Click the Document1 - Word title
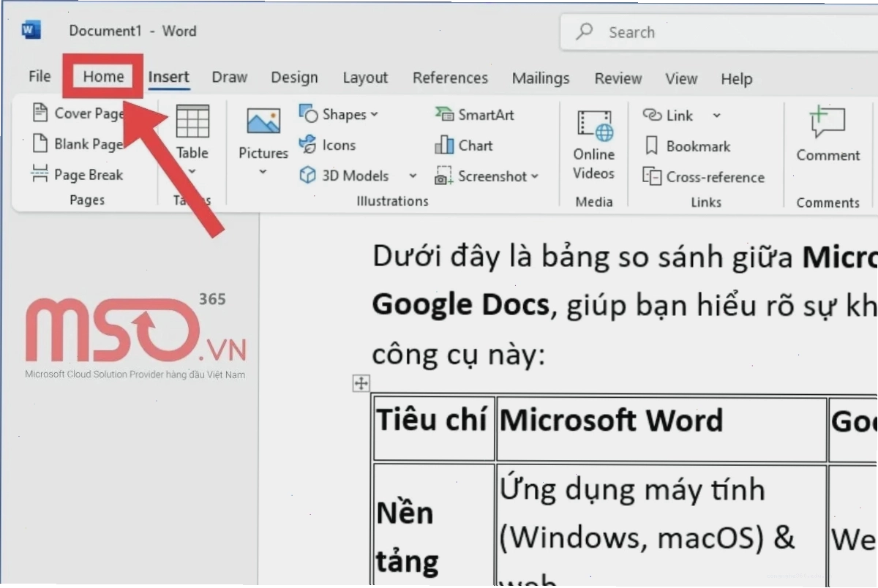878x588 pixels. pyautogui.click(x=132, y=31)
